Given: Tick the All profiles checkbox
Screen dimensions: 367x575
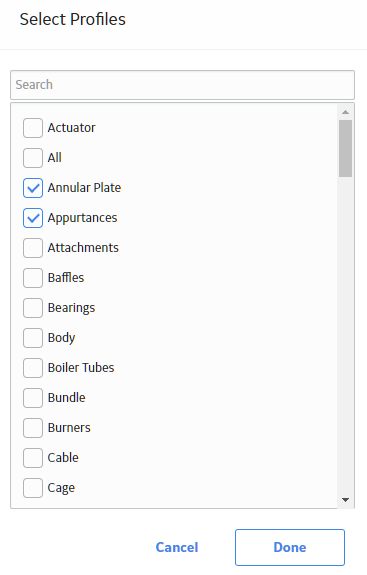Looking at the screenshot, I should click(33, 158).
